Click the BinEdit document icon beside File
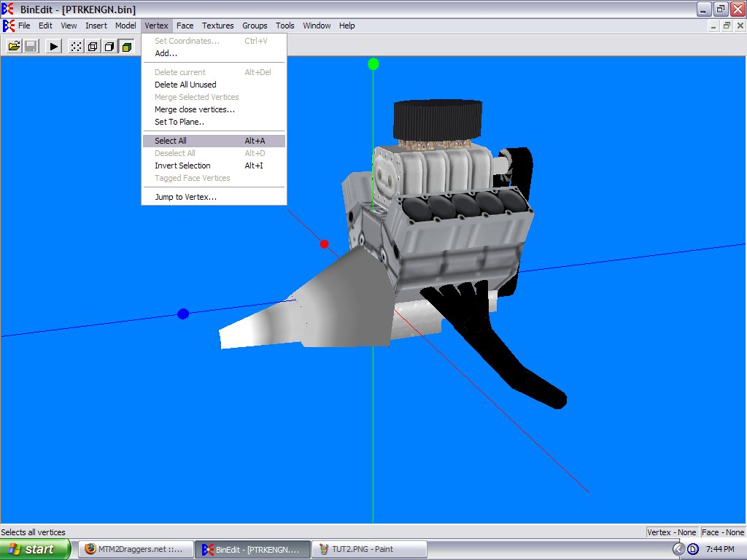 tap(9, 26)
